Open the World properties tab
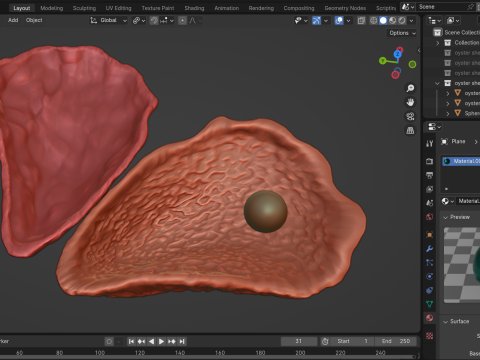The height and width of the screenshot is (360, 480). [430, 217]
